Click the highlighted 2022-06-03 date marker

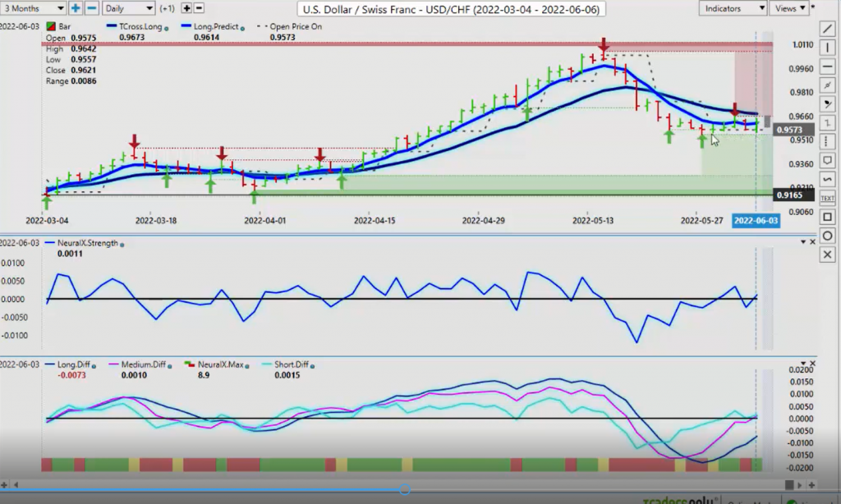tap(756, 220)
